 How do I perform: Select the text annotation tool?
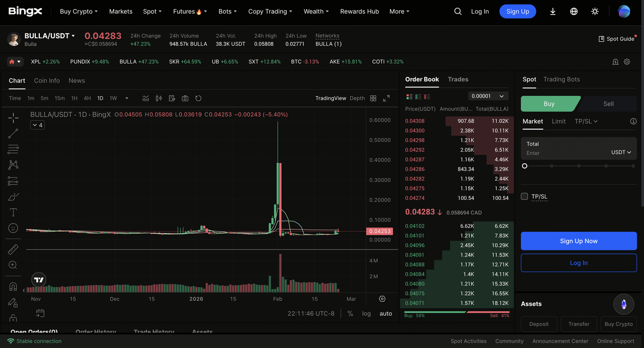click(13, 212)
